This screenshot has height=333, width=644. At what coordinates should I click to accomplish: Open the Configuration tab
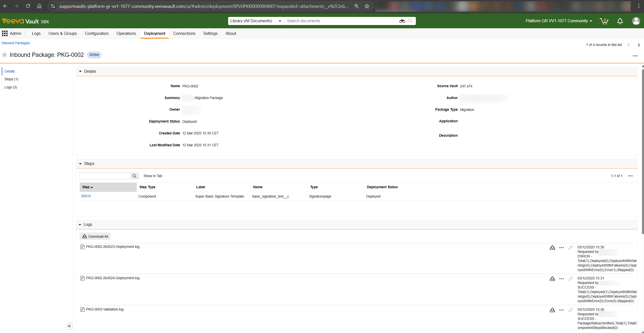[x=97, y=33]
